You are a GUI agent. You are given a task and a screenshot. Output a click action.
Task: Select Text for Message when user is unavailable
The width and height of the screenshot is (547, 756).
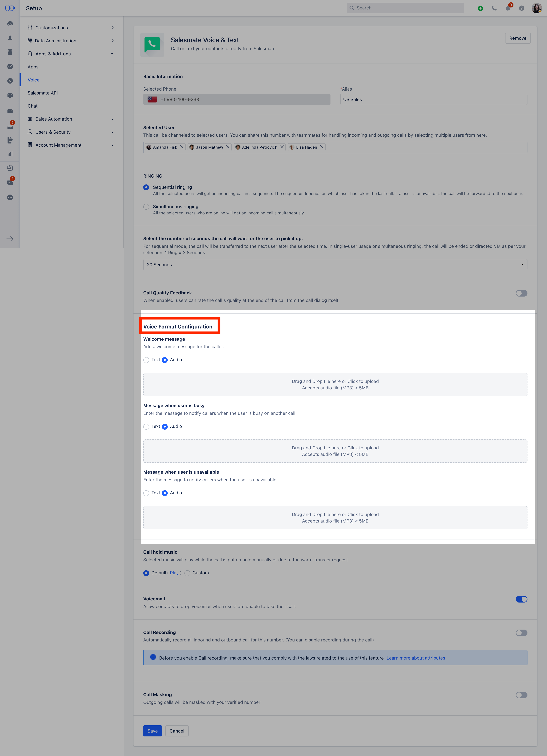pos(146,493)
